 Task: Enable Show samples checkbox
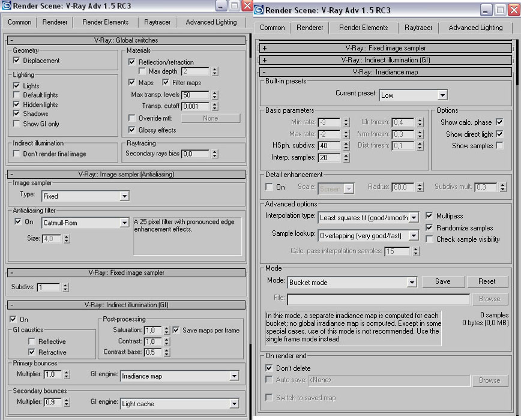click(499, 145)
